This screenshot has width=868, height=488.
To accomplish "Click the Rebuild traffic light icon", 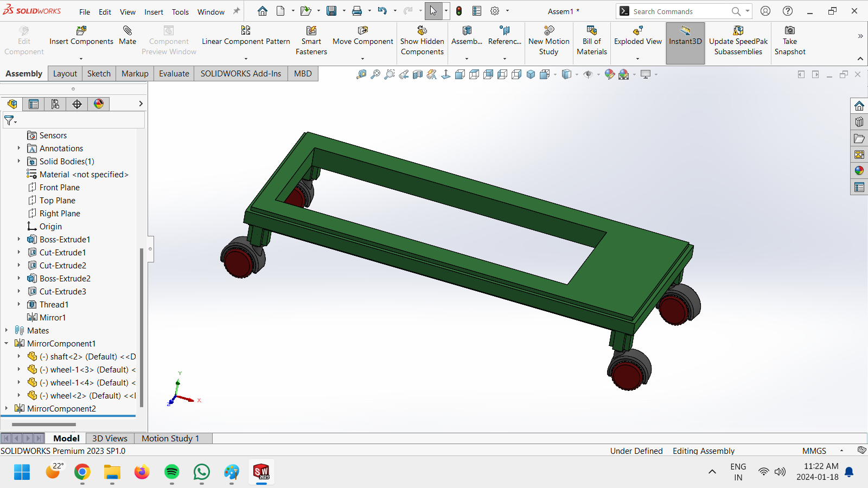I will (459, 11).
